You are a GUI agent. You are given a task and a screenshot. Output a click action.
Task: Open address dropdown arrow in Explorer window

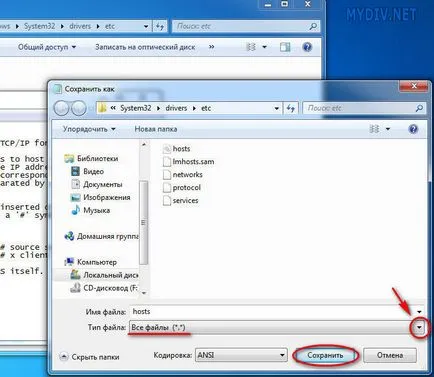click(x=146, y=26)
